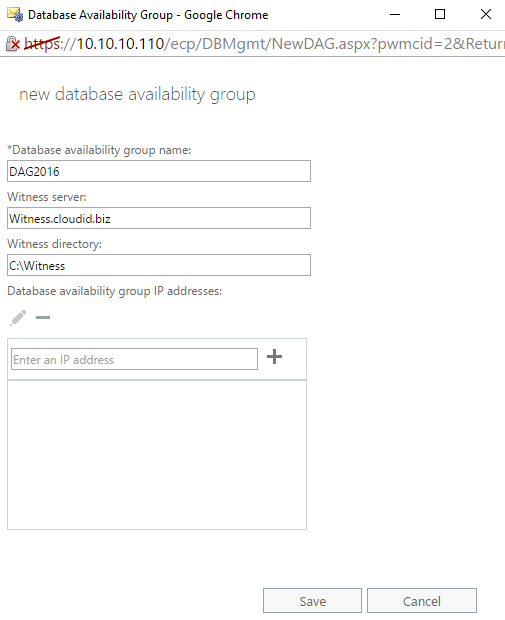The image size is (505, 620).
Task: Click 'Database availability group IP addresses:' label
Action: click(115, 291)
